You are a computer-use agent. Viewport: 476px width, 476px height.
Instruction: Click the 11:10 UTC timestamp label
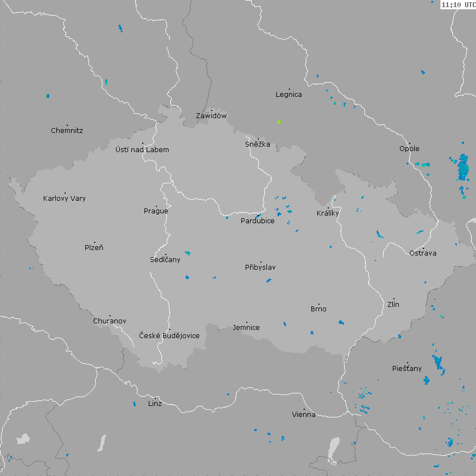click(x=458, y=4)
